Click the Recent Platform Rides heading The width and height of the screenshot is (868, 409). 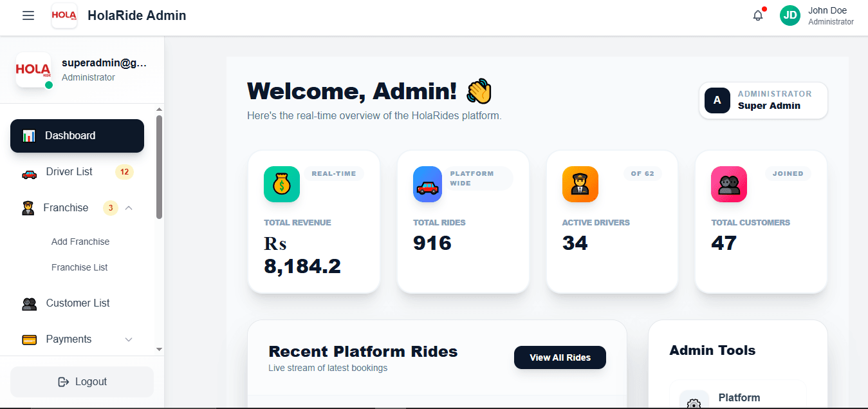coord(363,352)
